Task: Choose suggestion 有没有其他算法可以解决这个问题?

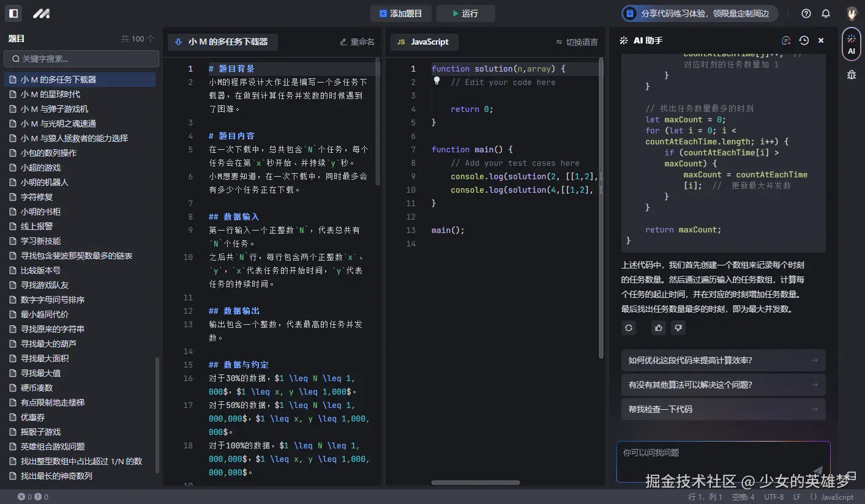Action: [x=724, y=385]
